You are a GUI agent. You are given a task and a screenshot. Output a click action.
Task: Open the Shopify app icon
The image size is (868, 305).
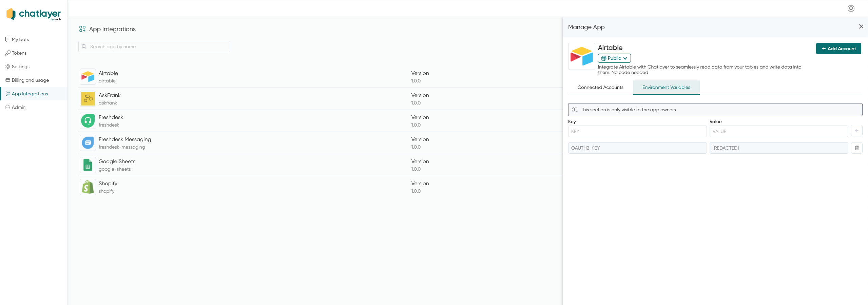click(x=88, y=187)
